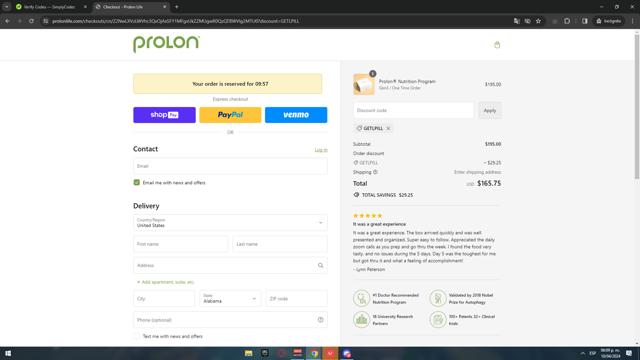The height and width of the screenshot is (360, 640).
Task: Click the Address input field
Action: coord(230,265)
